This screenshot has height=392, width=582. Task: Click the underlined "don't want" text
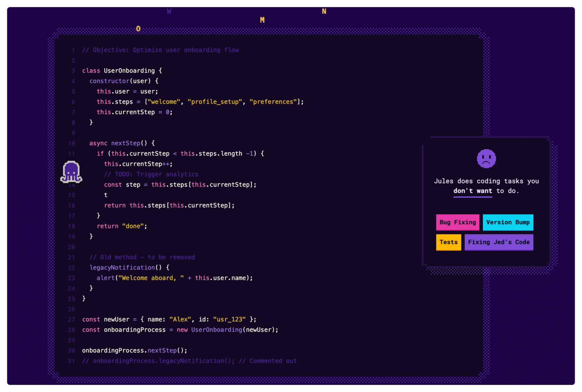click(473, 191)
